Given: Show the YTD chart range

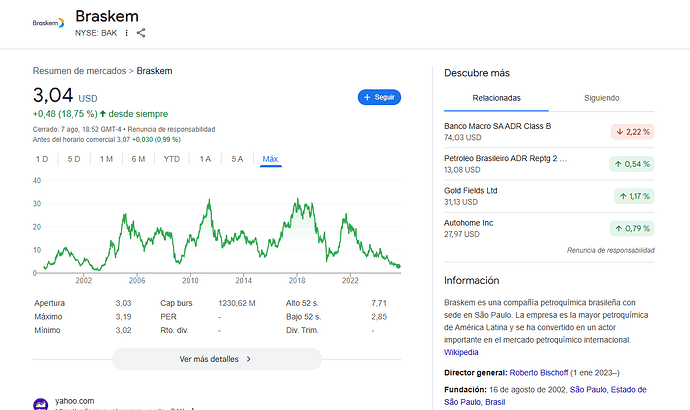Looking at the screenshot, I should [172, 159].
